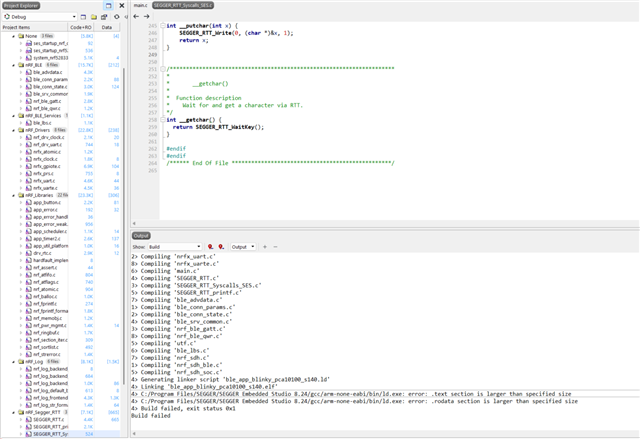The width and height of the screenshot is (640, 439).
Task: Expand the app_scheduler.c file node
Action: (21, 231)
